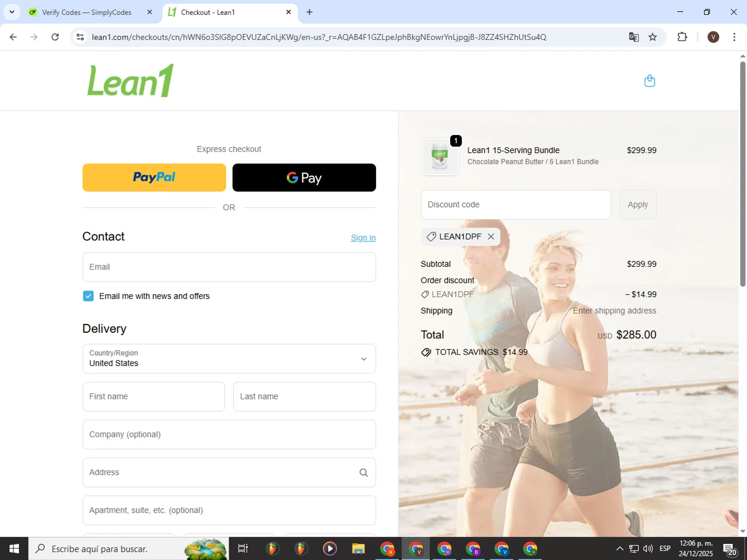Click the Enter shipping address text
The width and height of the screenshot is (747, 560).
pyautogui.click(x=615, y=311)
